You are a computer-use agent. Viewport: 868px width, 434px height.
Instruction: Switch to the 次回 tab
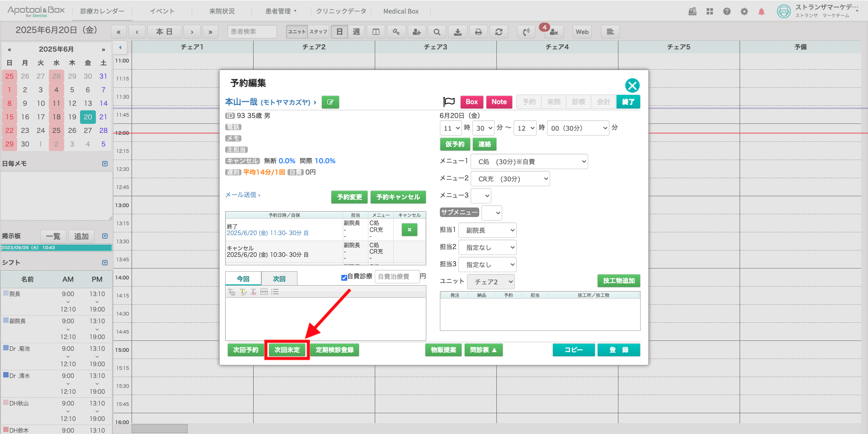click(279, 279)
